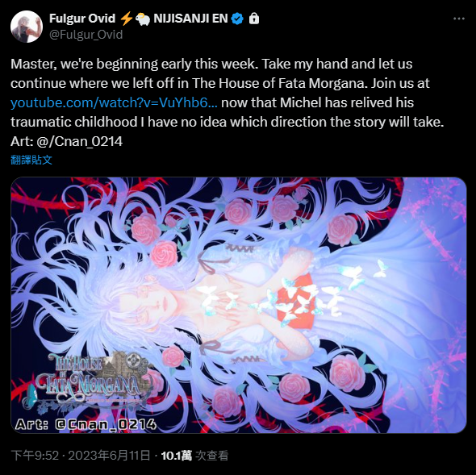Click the NIJISANJI EN text in name
The image size is (476, 475).
click(x=190, y=19)
